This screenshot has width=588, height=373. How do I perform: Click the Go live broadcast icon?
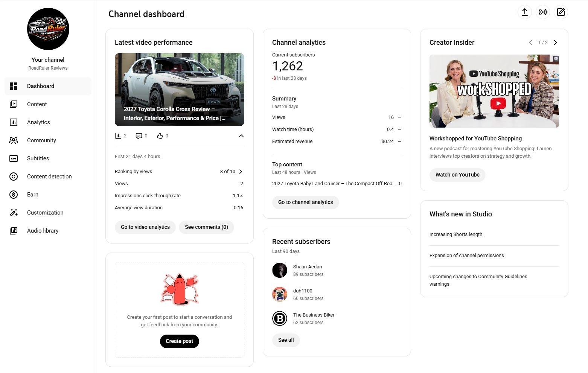(x=543, y=12)
